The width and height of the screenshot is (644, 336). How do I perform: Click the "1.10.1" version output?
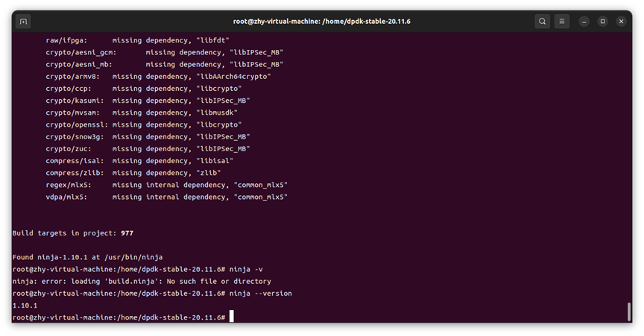click(25, 305)
